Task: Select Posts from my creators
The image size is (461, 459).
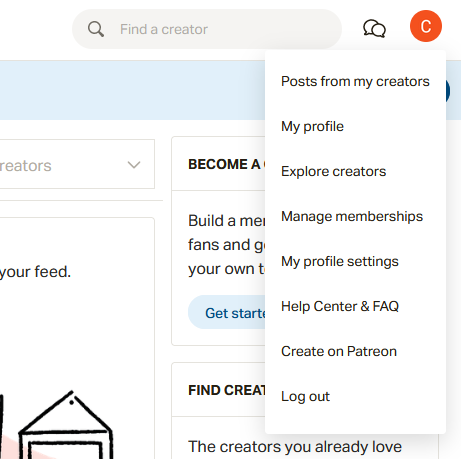Action: click(355, 82)
